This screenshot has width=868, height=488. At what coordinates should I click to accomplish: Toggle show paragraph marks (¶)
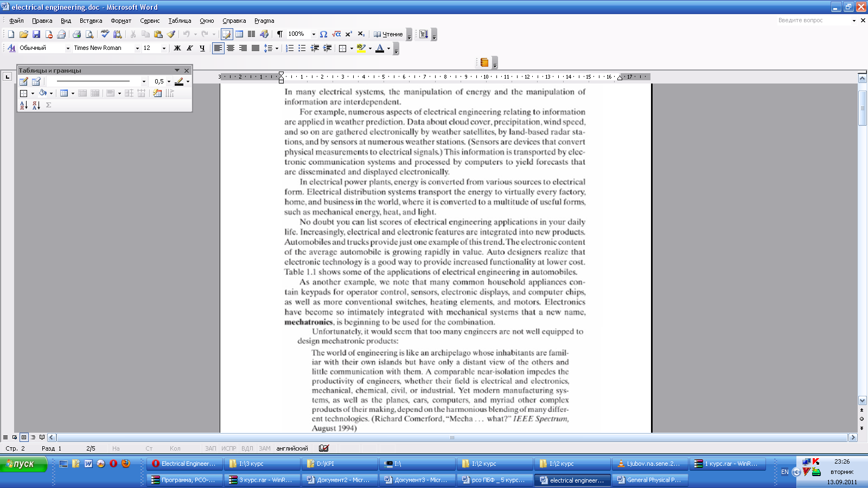(280, 34)
